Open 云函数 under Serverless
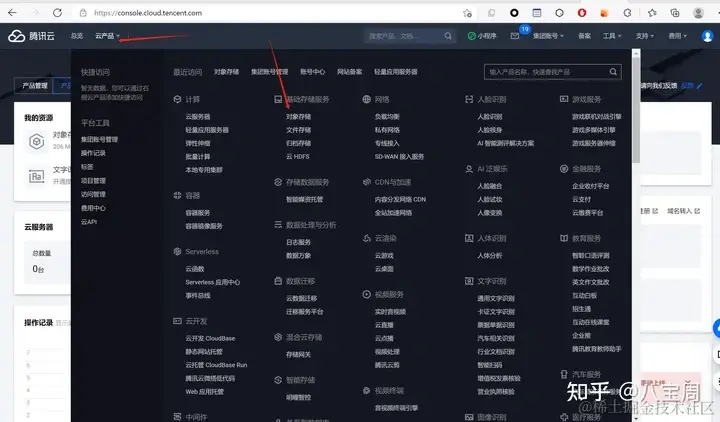The image size is (720, 422). pyautogui.click(x=195, y=269)
